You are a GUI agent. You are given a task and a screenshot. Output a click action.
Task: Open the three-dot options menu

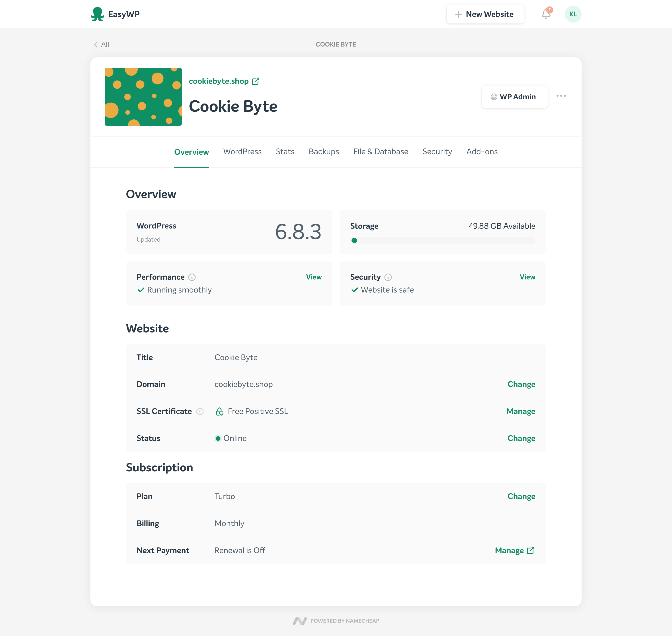pos(561,96)
